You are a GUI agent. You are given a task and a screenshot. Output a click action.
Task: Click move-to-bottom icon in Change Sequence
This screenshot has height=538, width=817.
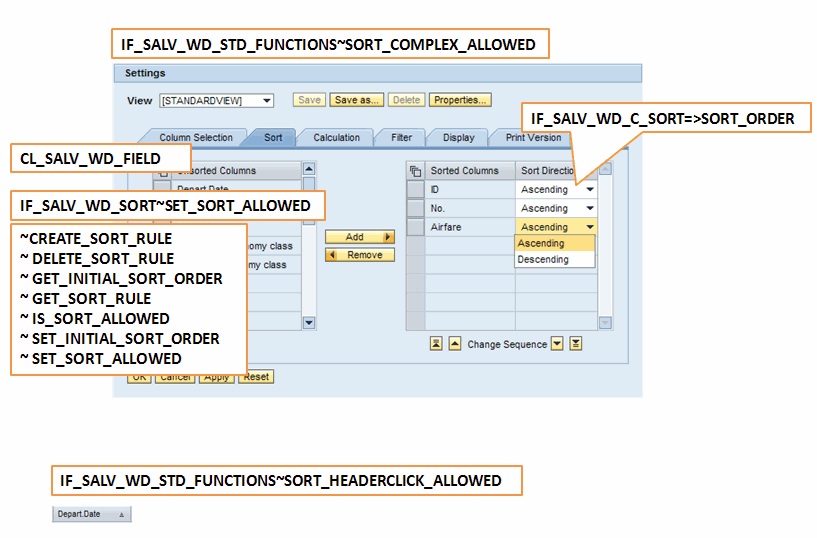(575, 344)
